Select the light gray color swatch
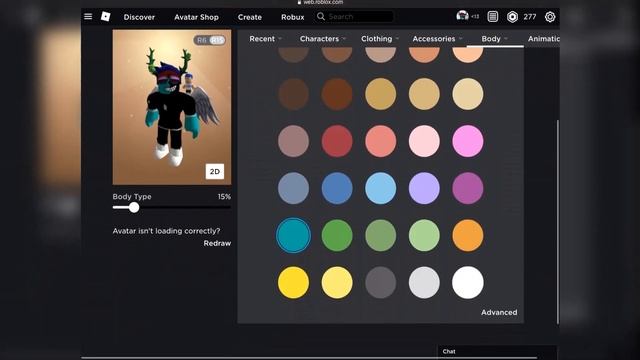 pos(424,282)
